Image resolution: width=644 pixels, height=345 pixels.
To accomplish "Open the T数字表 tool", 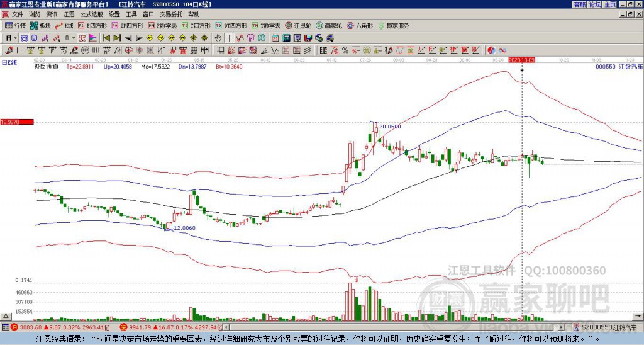I will (x=266, y=25).
